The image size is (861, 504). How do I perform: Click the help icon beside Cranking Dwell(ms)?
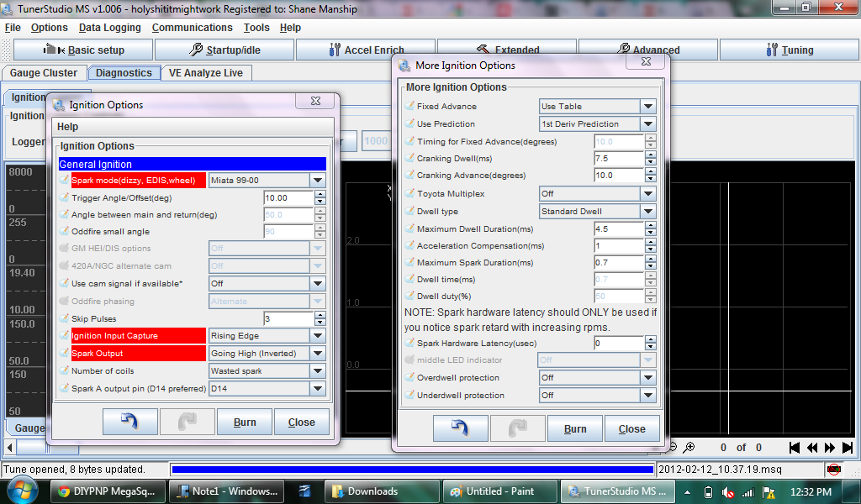point(409,158)
